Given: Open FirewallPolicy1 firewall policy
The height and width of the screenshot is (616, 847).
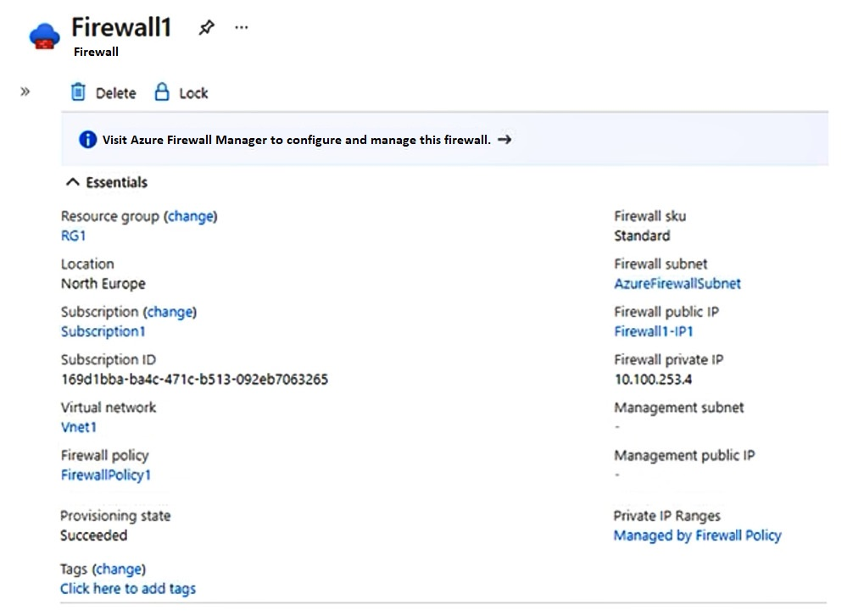Looking at the screenshot, I should pyautogui.click(x=105, y=474).
